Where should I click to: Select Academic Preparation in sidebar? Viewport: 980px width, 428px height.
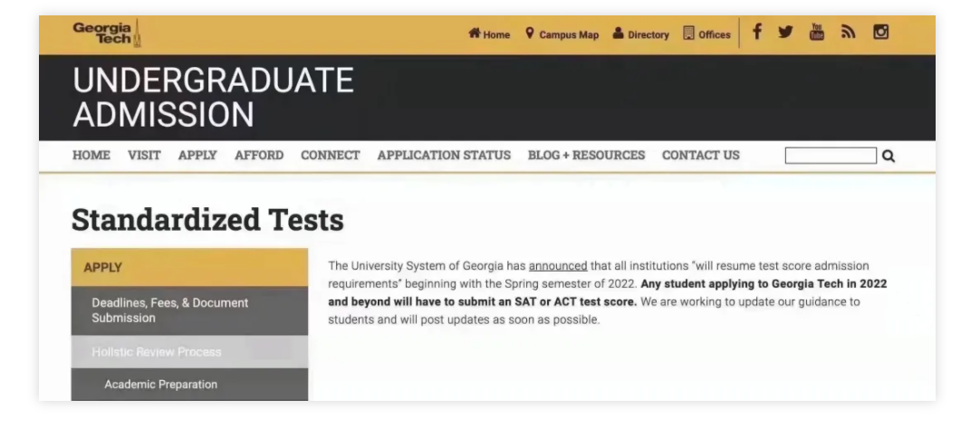click(161, 385)
